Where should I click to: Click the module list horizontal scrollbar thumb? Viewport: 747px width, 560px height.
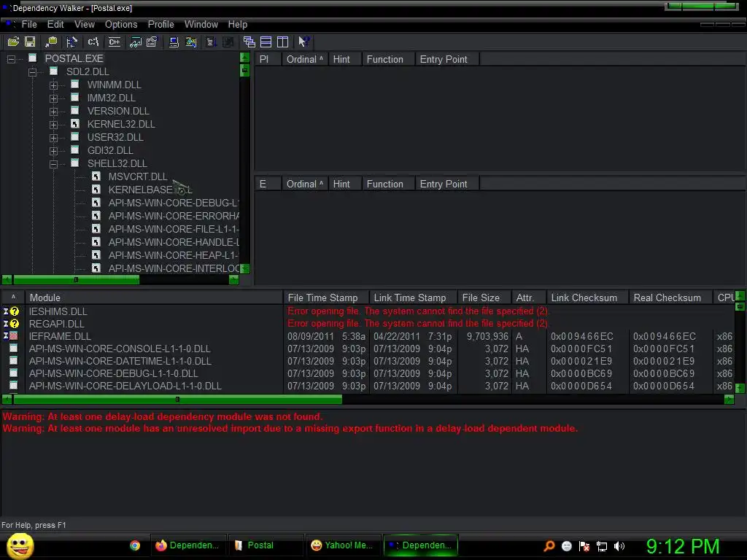[x=177, y=399]
